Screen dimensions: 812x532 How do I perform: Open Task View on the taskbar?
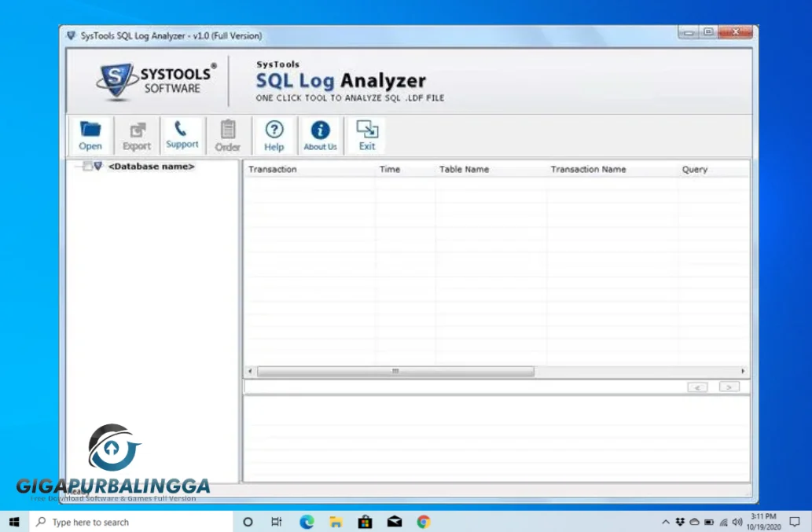click(x=277, y=522)
